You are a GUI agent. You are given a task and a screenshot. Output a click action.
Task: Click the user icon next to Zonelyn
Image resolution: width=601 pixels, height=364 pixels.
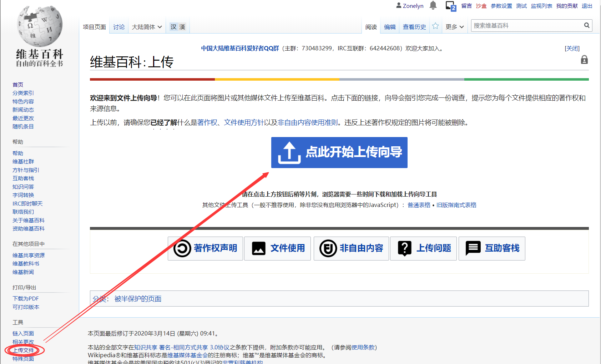pyautogui.click(x=399, y=5)
